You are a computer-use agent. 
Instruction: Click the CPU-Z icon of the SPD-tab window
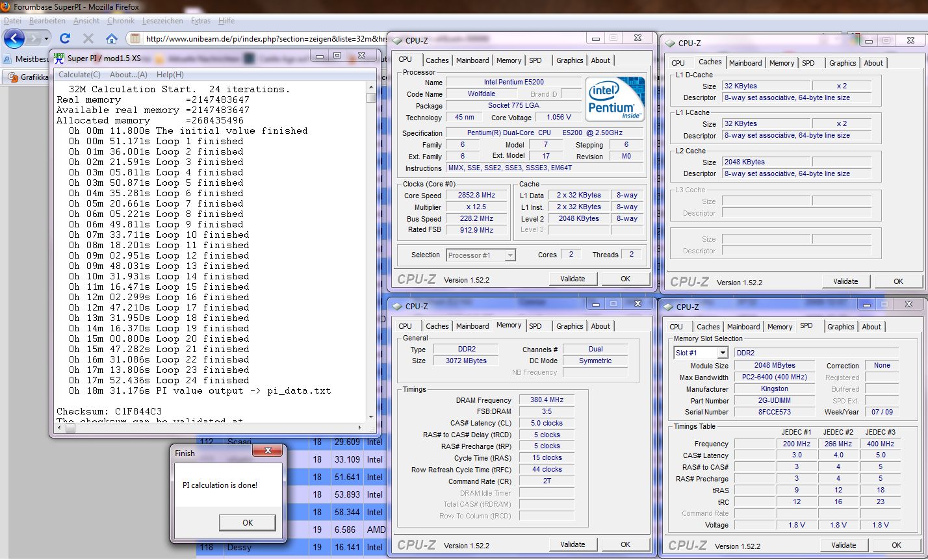[668, 307]
